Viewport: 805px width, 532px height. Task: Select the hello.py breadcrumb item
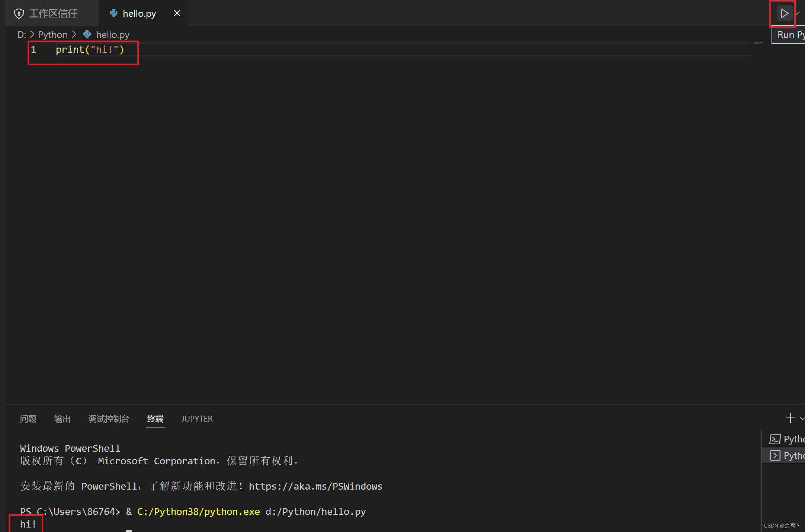click(x=113, y=35)
